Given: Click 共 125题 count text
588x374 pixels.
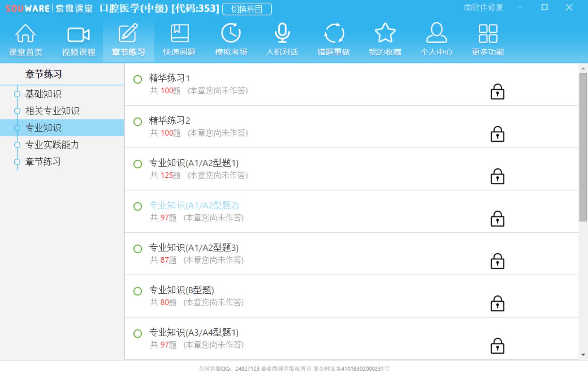Looking at the screenshot, I should pyautogui.click(x=165, y=175).
